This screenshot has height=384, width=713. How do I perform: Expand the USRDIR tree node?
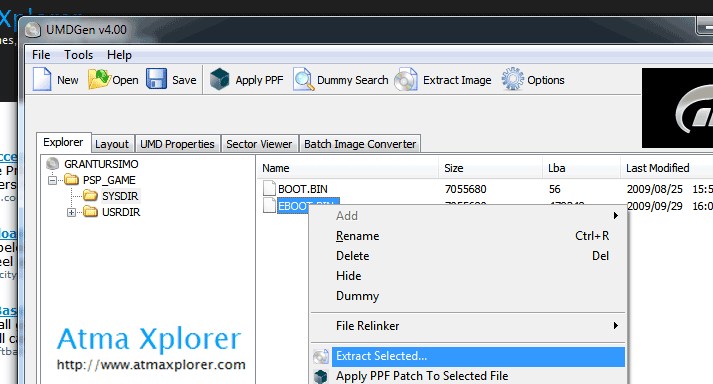click(71, 212)
